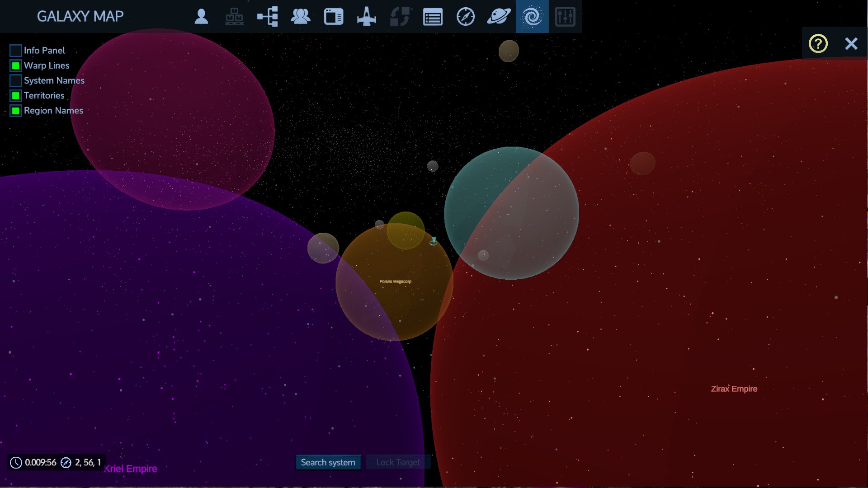Image resolution: width=868 pixels, height=488 pixels.
Task: Select the Zirax Empire region label
Action: 734,389
